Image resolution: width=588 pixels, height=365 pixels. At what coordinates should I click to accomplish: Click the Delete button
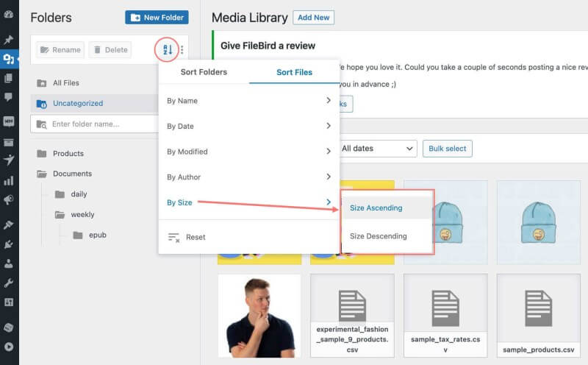(x=110, y=49)
